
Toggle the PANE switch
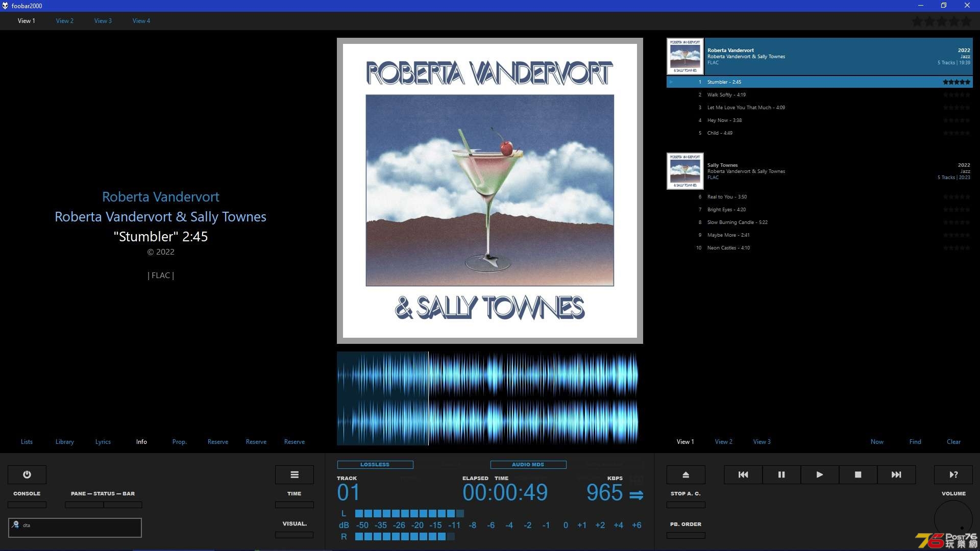pyautogui.click(x=84, y=505)
